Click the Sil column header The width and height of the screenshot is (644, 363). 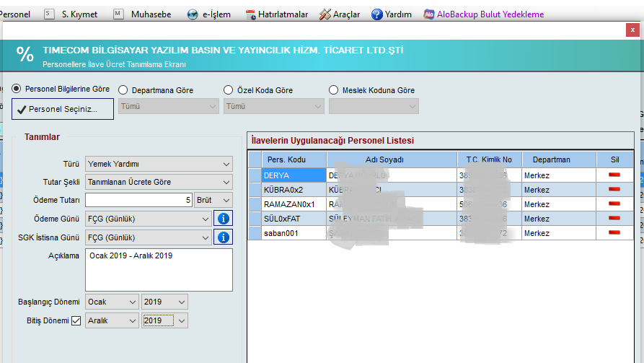point(615,159)
